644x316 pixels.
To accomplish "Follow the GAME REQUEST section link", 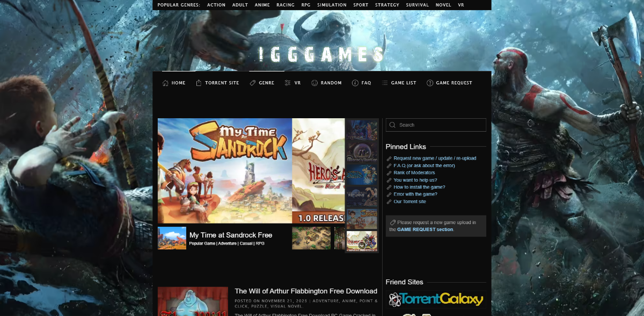I will (425, 229).
